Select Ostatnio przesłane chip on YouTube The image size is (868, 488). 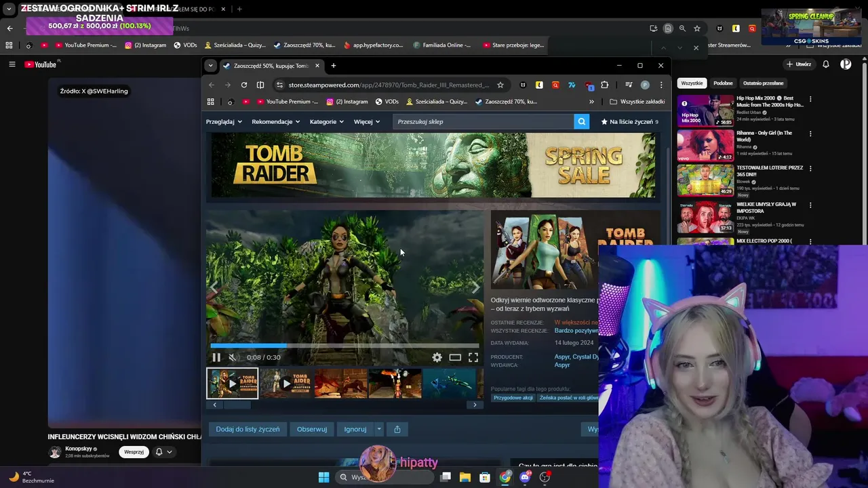(764, 83)
